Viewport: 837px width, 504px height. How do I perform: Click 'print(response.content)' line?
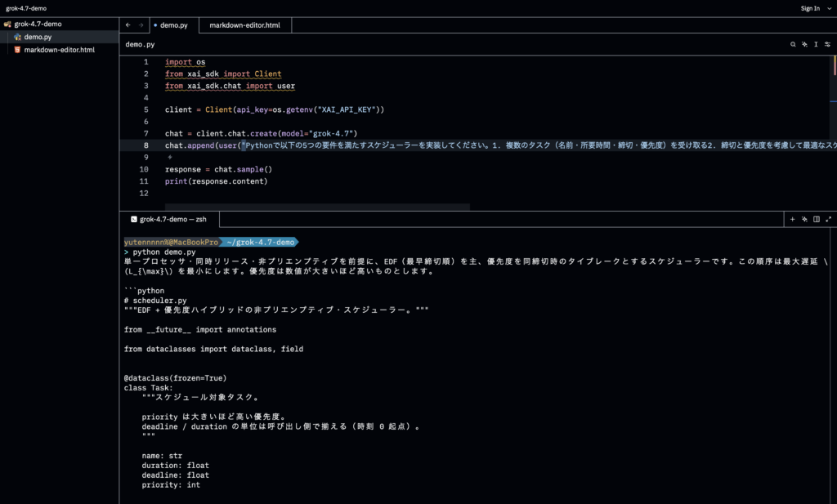(216, 181)
